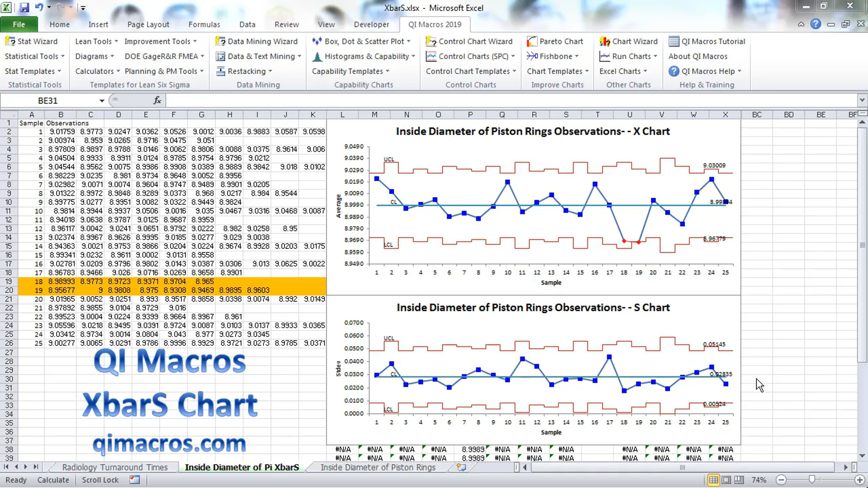The image size is (868, 488).
Task: Switch to Page Layout view button
Action: [x=726, y=480]
